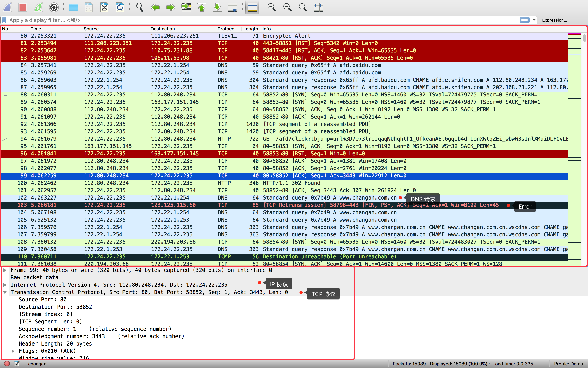Select packet 84 DNS query afd.baidu.com
The width and height of the screenshot is (588, 368).
284,65
